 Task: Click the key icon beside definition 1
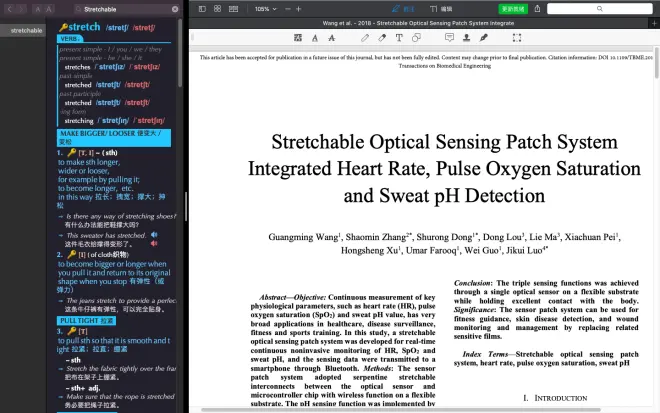click(72, 152)
